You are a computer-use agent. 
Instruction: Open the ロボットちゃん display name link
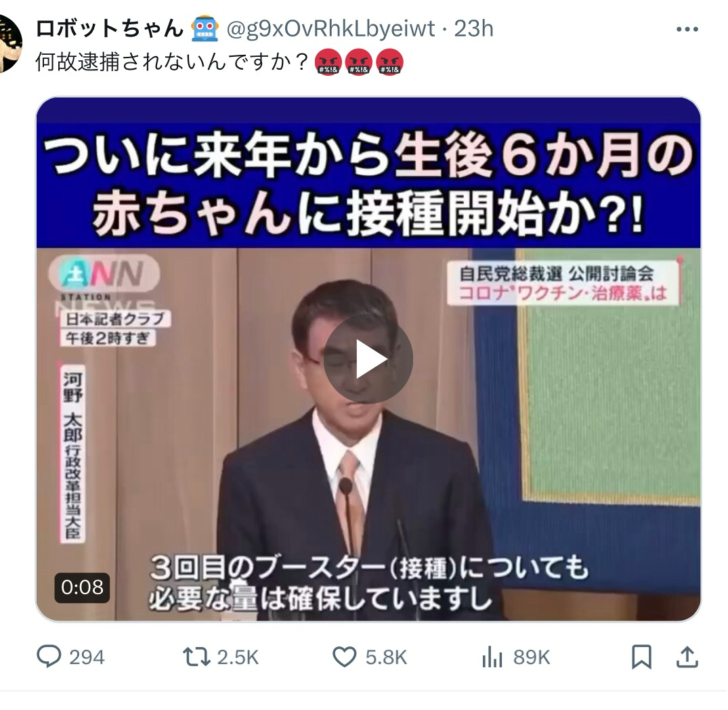pos(110,29)
